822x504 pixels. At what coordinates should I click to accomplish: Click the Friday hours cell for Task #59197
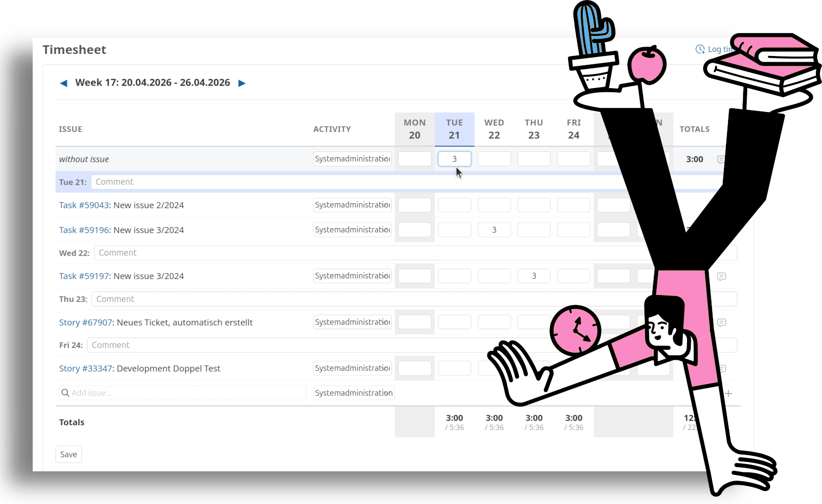(x=574, y=276)
